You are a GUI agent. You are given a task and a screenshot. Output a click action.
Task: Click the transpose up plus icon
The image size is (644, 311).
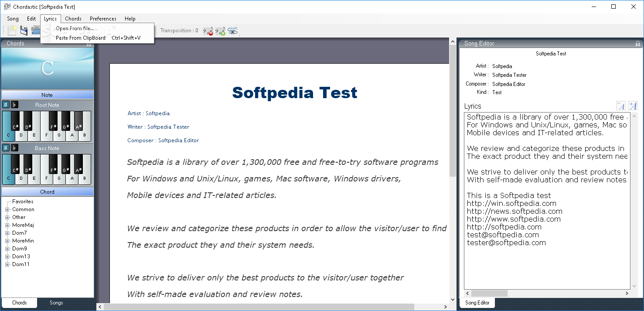pos(220,31)
